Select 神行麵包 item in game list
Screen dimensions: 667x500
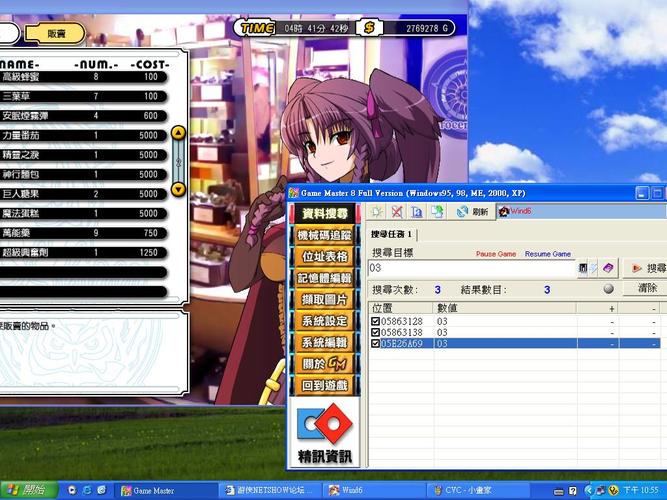(83, 174)
